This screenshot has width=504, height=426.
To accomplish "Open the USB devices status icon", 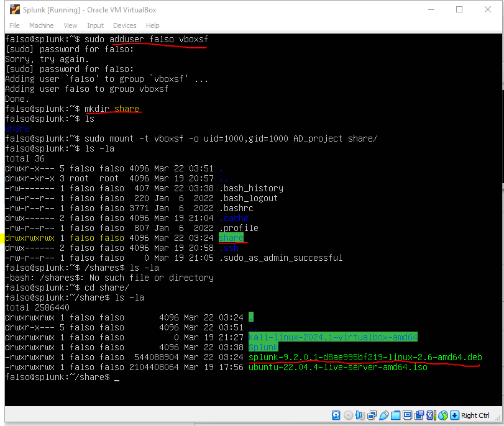I will 384,415.
